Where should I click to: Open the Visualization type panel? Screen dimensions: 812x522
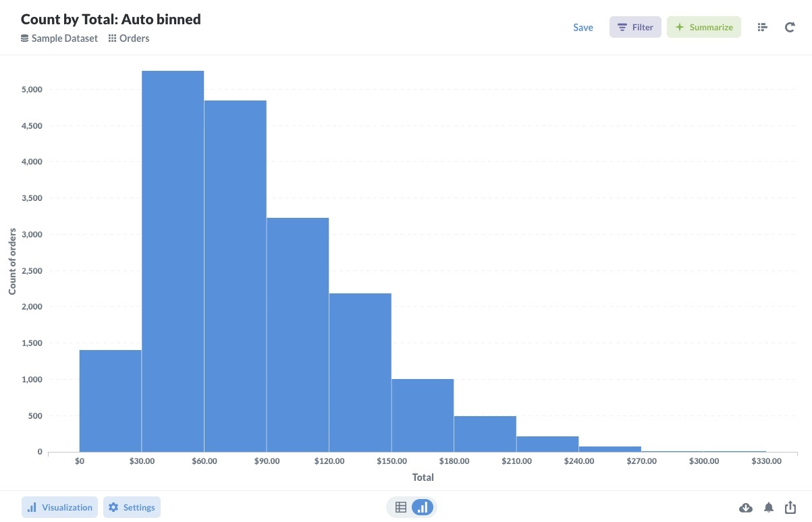point(60,507)
